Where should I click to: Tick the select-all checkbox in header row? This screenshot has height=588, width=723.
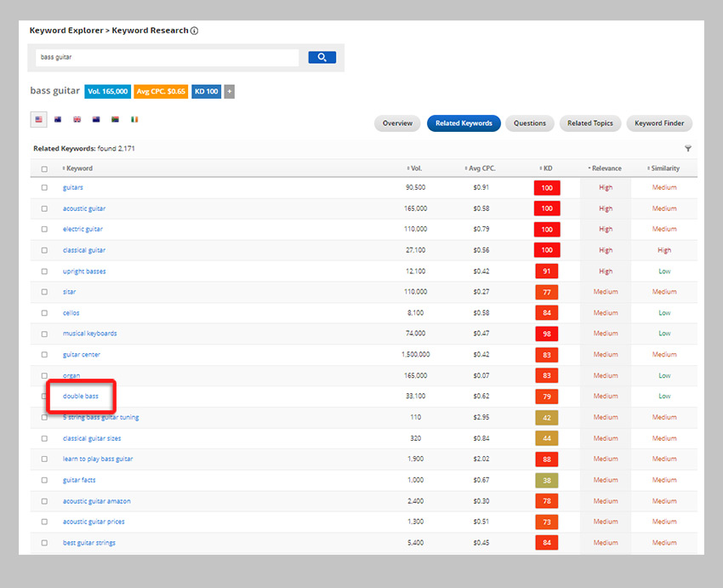click(x=44, y=169)
